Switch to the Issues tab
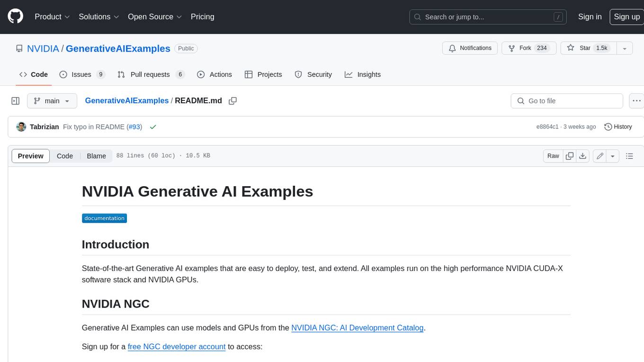The height and width of the screenshot is (362, 644). click(82, 74)
